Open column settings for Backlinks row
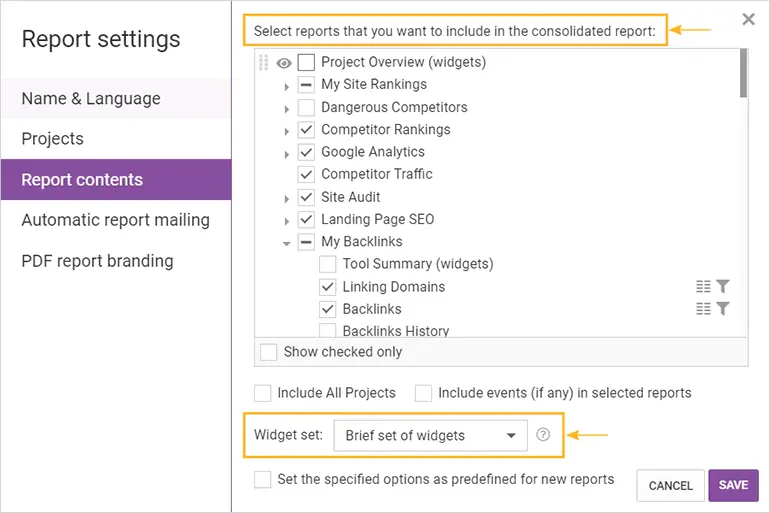 tap(703, 309)
